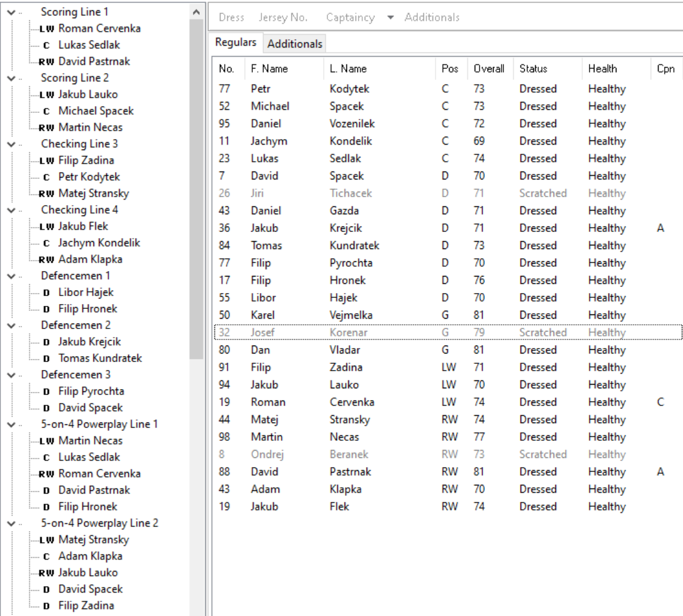Collapse the Scoring Line 1 tree node
Image resolution: width=683 pixels, height=616 pixels.
point(12,13)
